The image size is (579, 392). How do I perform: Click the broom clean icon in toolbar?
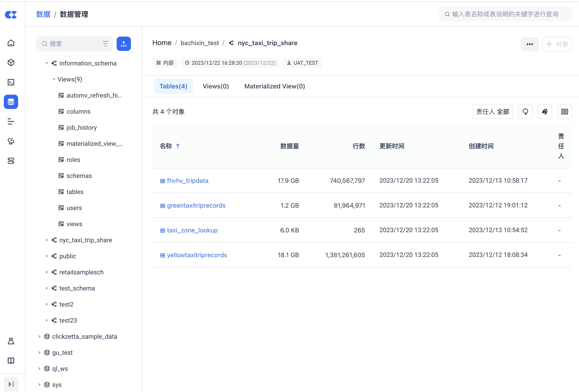(x=545, y=112)
